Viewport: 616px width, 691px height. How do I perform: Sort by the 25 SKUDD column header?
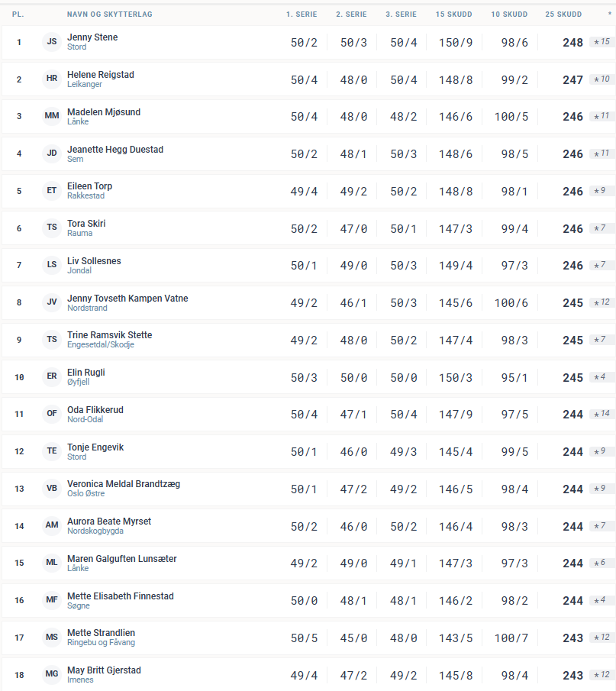pos(563,15)
